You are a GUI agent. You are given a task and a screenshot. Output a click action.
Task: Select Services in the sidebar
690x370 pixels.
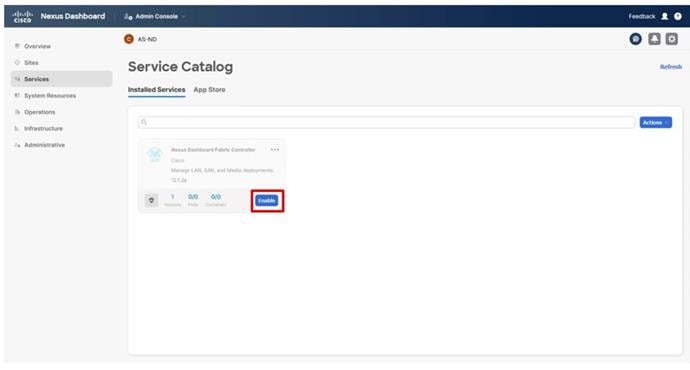pyautogui.click(x=62, y=79)
